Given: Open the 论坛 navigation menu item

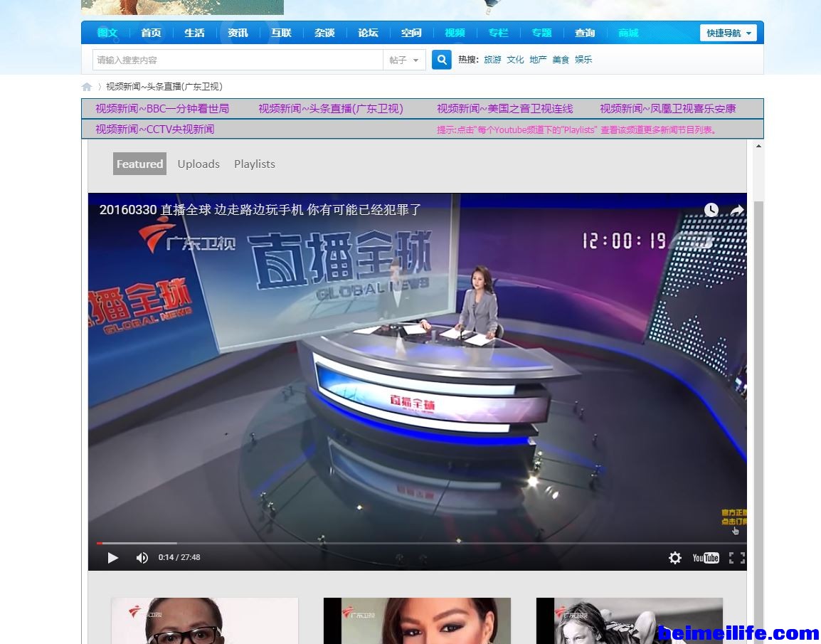Looking at the screenshot, I should tap(368, 33).
